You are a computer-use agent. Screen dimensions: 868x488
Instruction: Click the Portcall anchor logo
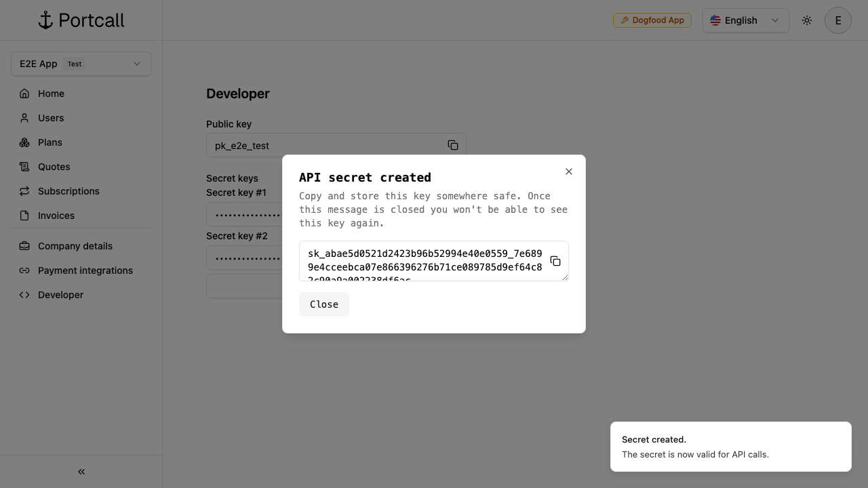pos(46,20)
